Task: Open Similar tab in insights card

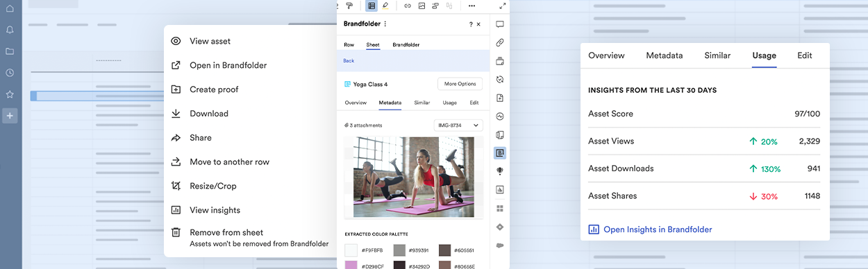Action: (x=717, y=55)
